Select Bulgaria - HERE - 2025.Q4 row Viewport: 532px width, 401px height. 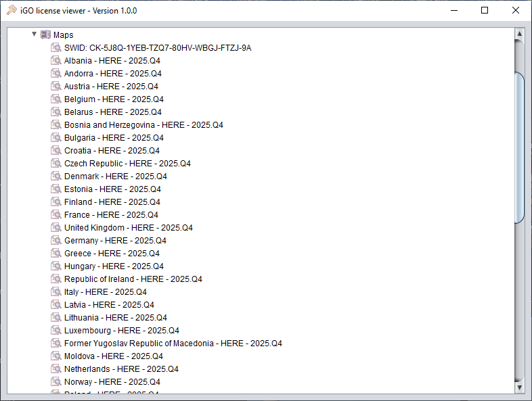pos(114,138)
